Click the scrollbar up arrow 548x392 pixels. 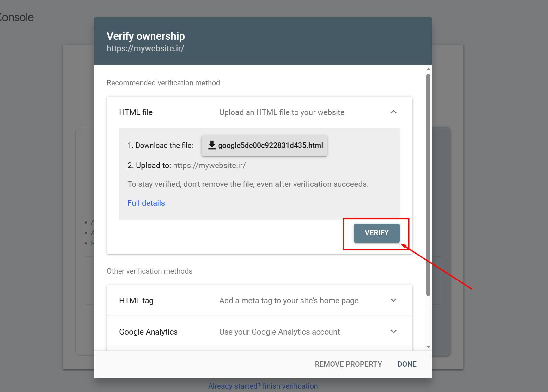(428, 69)
